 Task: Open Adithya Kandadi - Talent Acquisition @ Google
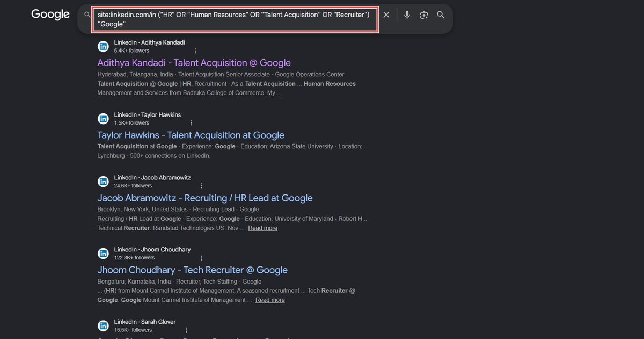tap(194, 63)
